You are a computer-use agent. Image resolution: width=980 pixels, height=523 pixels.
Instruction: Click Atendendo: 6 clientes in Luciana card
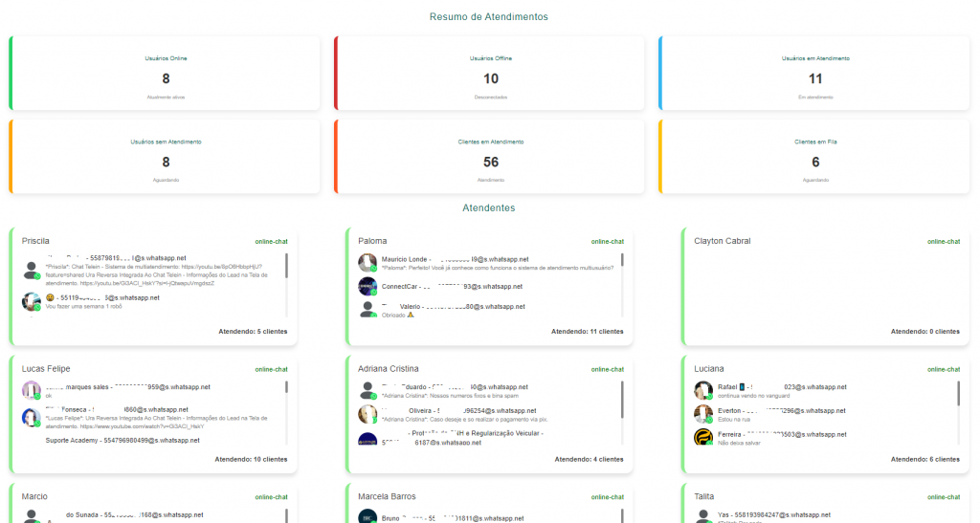pos(925,459)
